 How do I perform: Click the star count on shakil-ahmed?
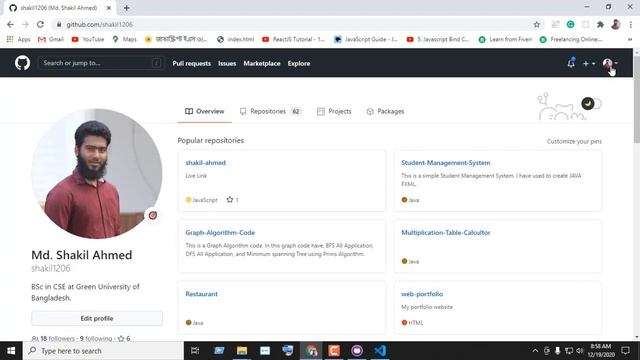tap(233, 200)
